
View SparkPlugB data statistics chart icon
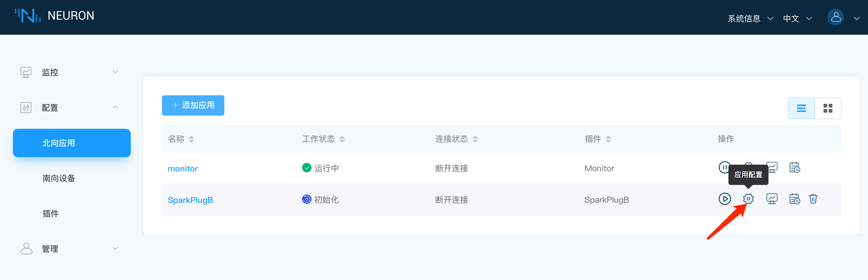(x=772, y=199)
